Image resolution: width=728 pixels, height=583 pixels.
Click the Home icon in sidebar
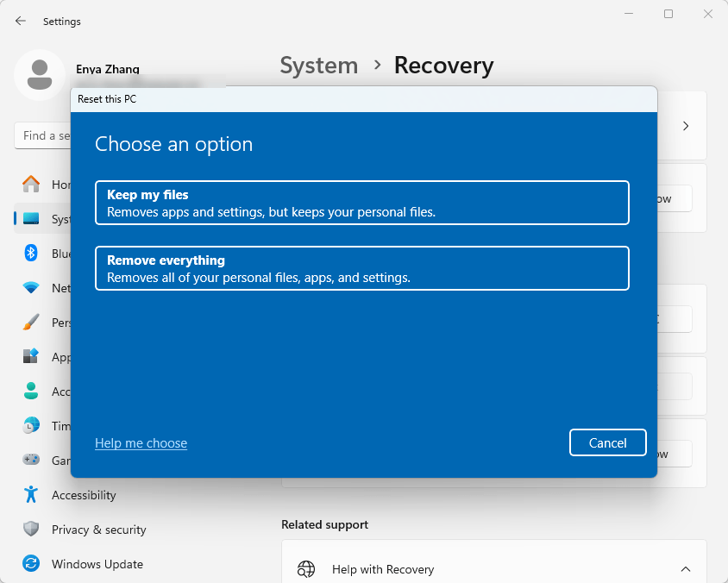coord(31,184)
